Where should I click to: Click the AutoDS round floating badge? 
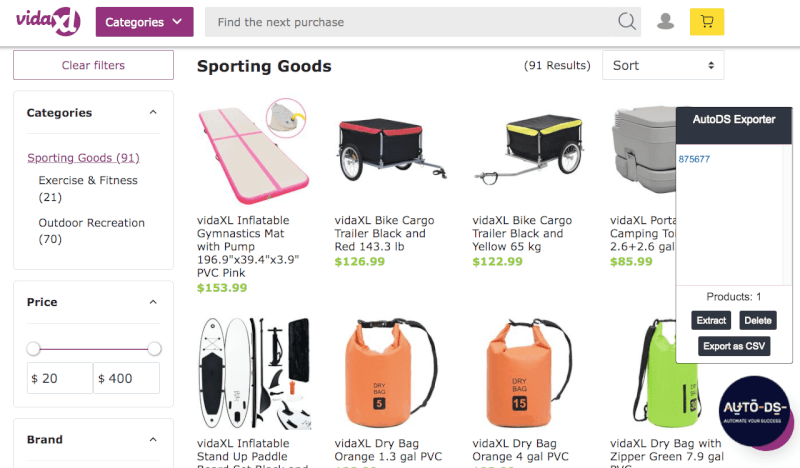point(754,411)
